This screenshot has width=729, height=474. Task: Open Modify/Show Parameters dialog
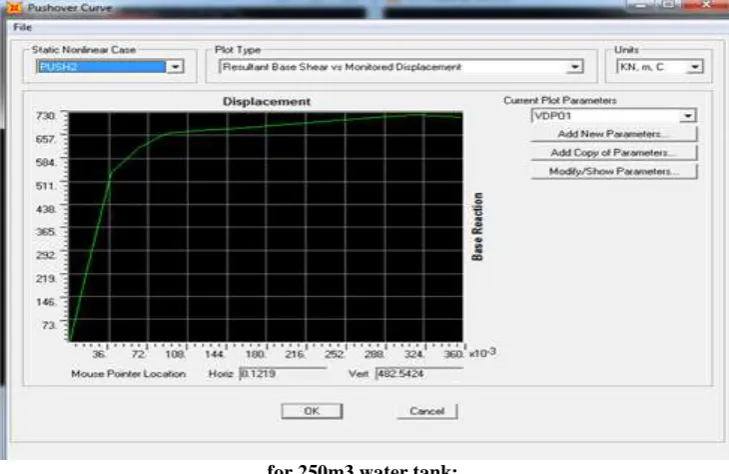point(614,171)
